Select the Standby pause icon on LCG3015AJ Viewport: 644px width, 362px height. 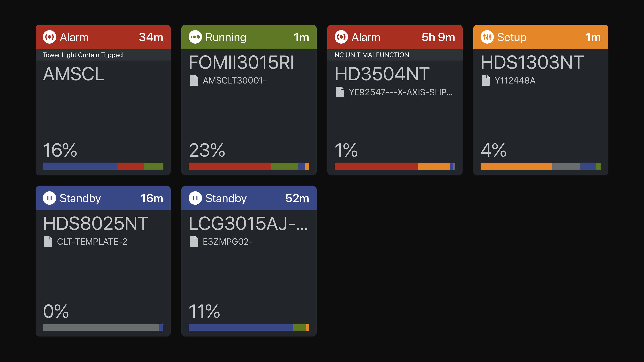pyautogui.click(x=195, y=198)
